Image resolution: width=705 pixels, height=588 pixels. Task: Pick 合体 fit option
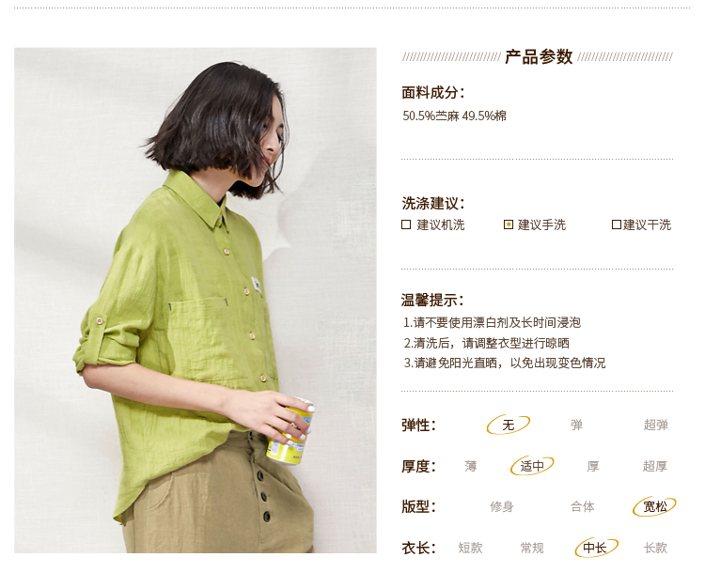(x=583, y=506)
